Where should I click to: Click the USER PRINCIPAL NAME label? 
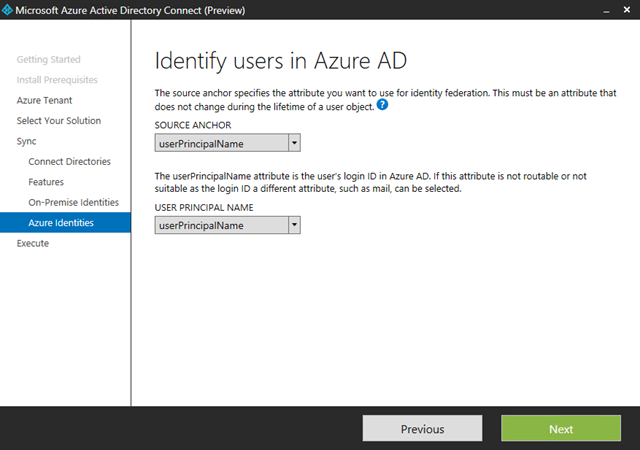tap(204, 207)
